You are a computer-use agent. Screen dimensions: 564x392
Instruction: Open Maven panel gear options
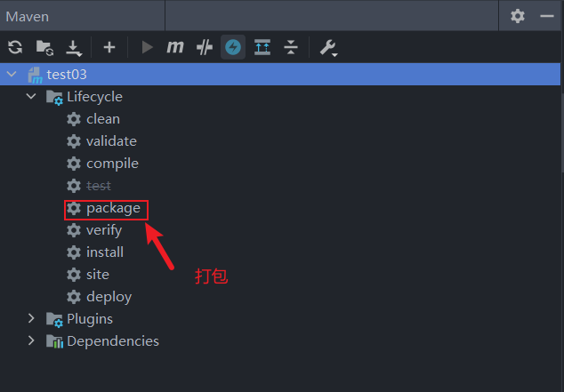(x=518, y=16)
